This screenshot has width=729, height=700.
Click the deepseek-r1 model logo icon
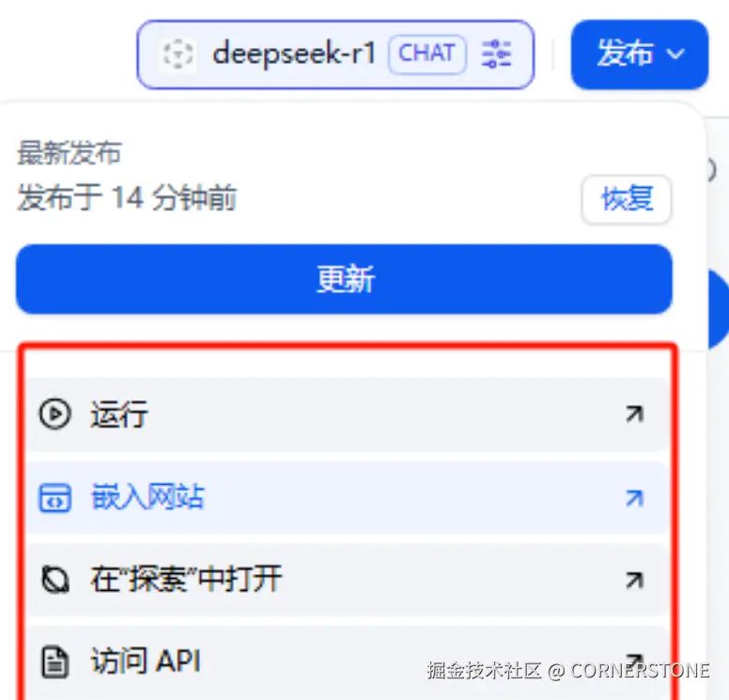coord(178,54)
